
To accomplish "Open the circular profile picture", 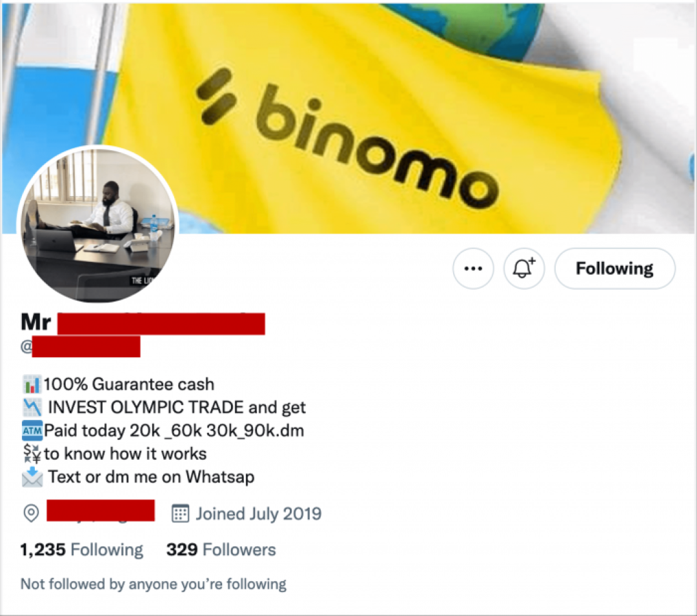I will point(97,224).
